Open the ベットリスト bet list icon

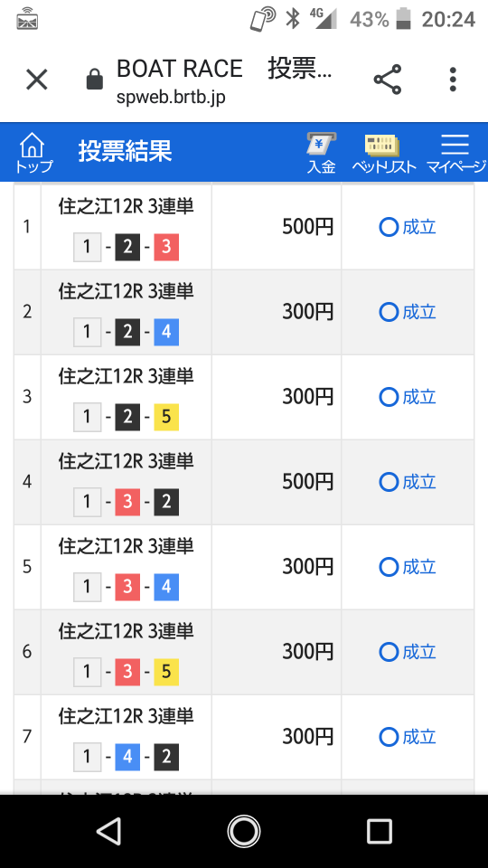[x=383, y=153]
